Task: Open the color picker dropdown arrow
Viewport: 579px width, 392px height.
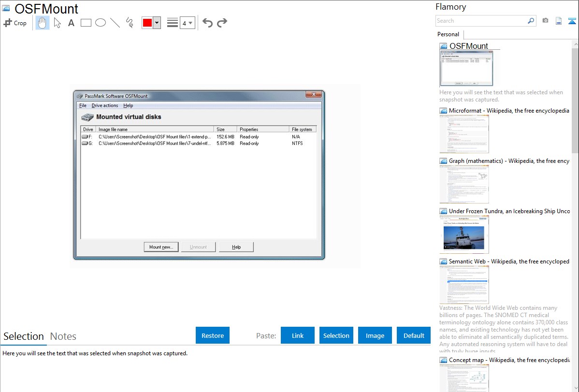Action: pyautogui.click(x=157, y=23)
